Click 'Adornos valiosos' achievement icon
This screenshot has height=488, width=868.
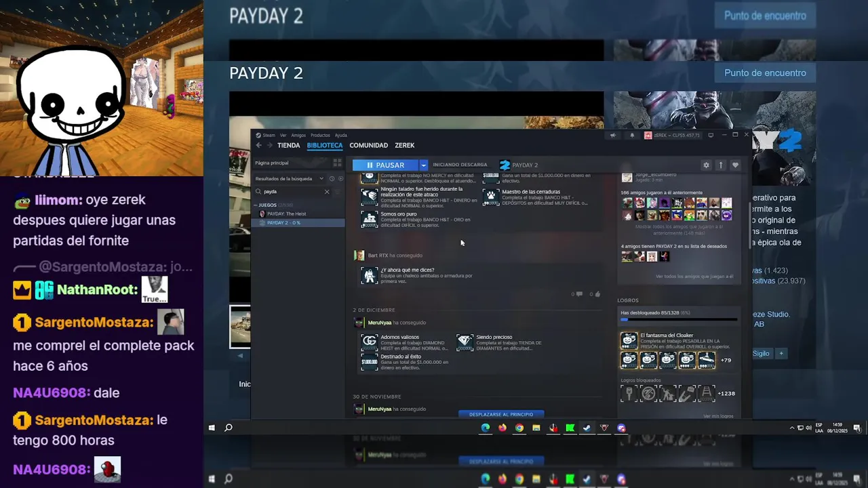(370, 342)
